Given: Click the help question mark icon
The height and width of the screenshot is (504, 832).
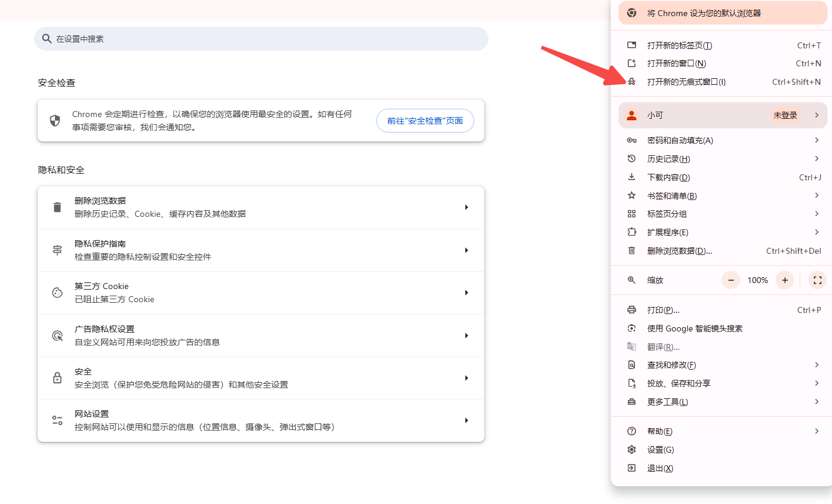Looking at the screenshot, I should (x=632, y=431).
